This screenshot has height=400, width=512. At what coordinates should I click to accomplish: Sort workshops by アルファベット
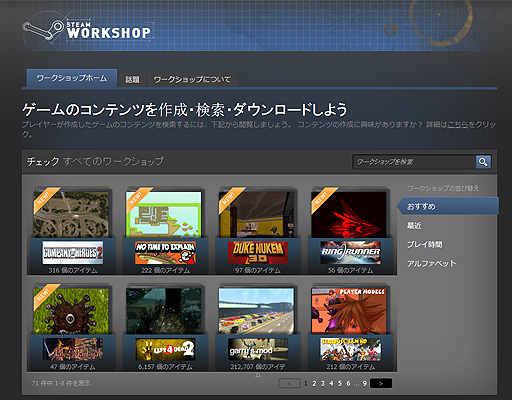coord(431,264)
